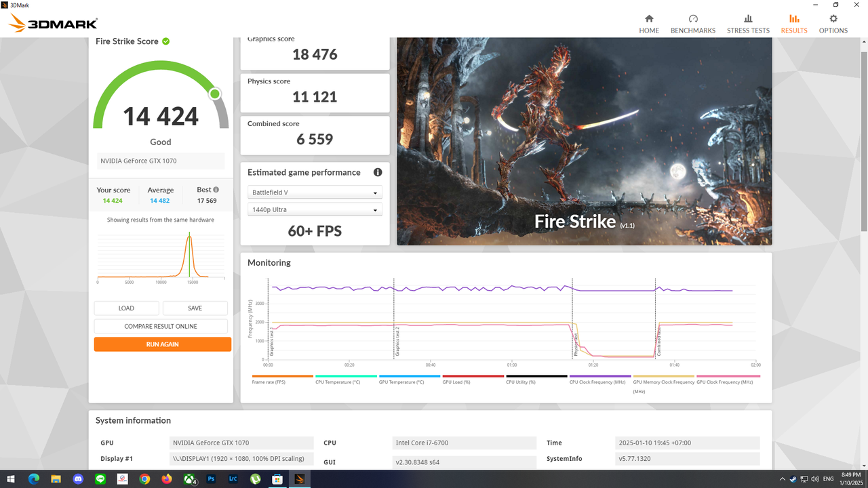Switch to the Results tab
868x488 pixels.
793,22
